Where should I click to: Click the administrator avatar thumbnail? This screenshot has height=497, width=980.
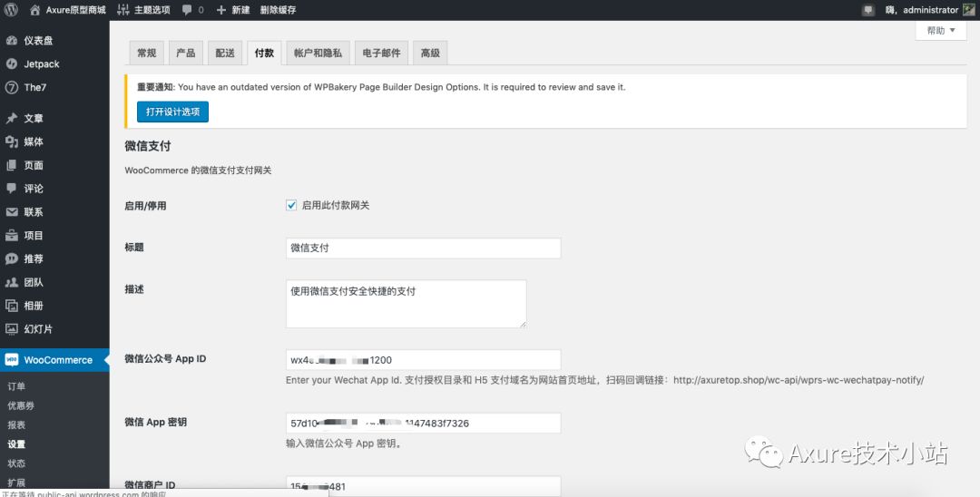pyautogui.click(x=968, y=9)
